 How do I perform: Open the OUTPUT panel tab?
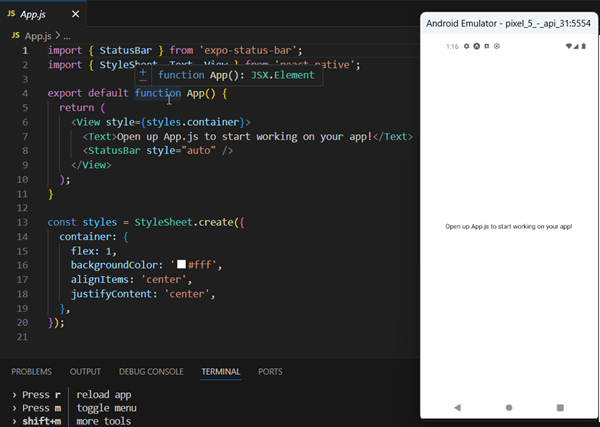[85, 372]
